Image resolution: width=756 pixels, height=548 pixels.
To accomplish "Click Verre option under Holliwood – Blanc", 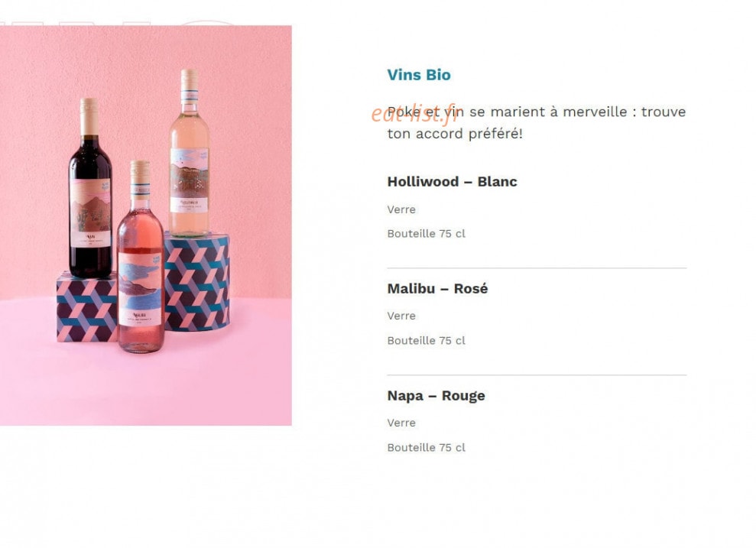I will tap(401, 209).
